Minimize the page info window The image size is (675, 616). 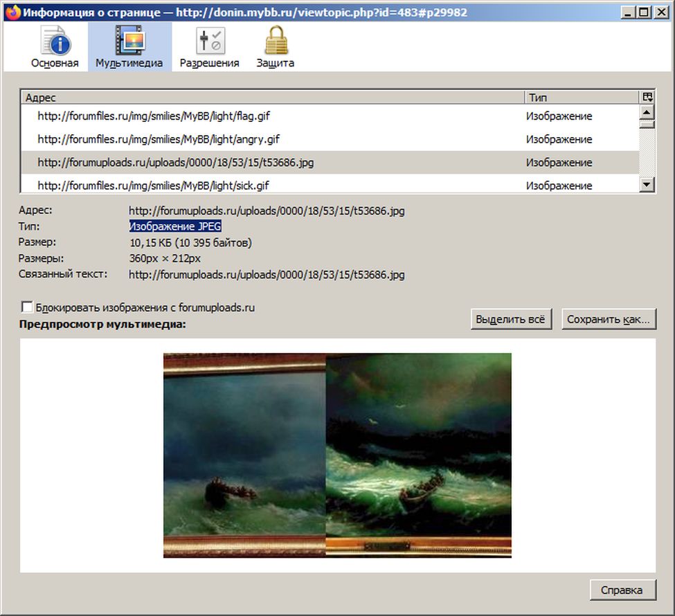click(629, 12)
